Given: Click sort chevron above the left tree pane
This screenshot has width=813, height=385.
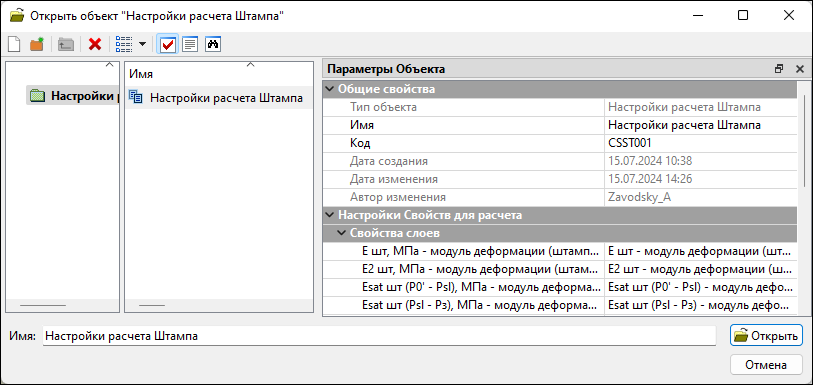Looking at the screenshot, I should [x=109, y=64].
